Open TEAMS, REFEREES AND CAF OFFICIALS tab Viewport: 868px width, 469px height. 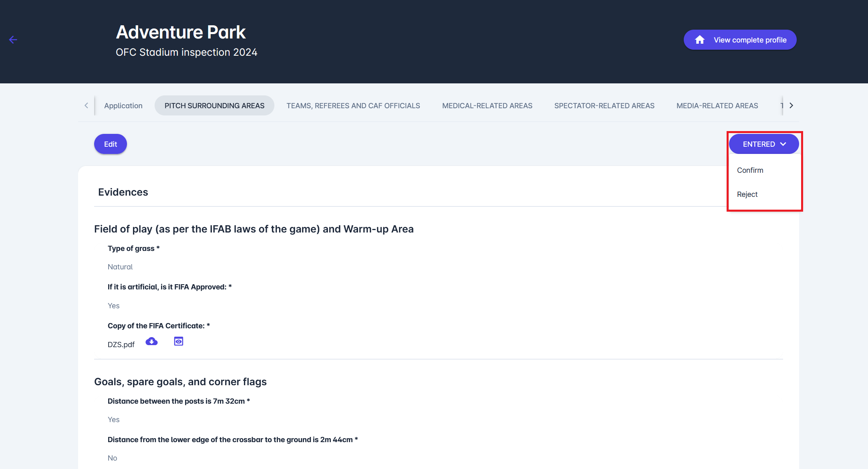(353, 106)
